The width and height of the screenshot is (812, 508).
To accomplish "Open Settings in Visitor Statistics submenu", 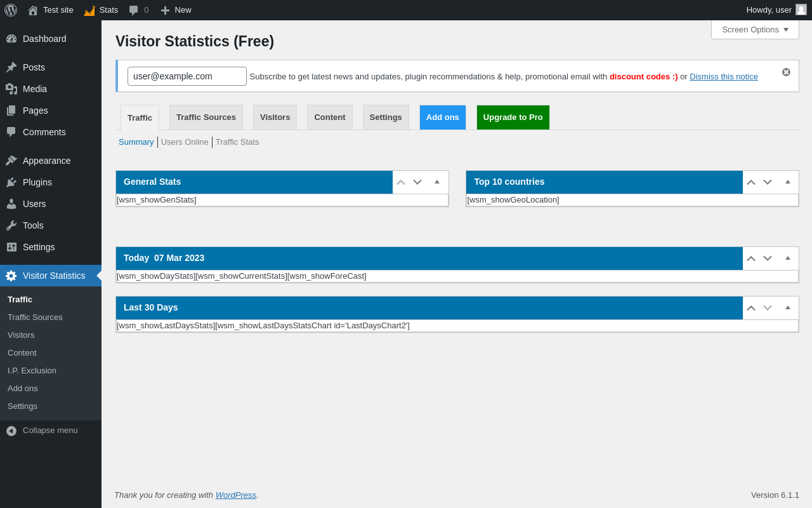I will tap(22, 406).
